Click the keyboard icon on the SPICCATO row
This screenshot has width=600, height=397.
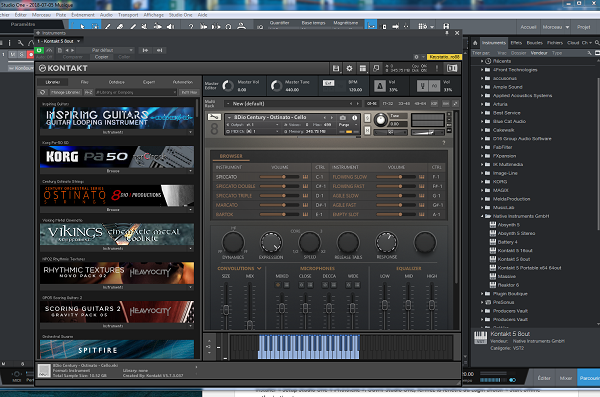click(x=305, y=177)
